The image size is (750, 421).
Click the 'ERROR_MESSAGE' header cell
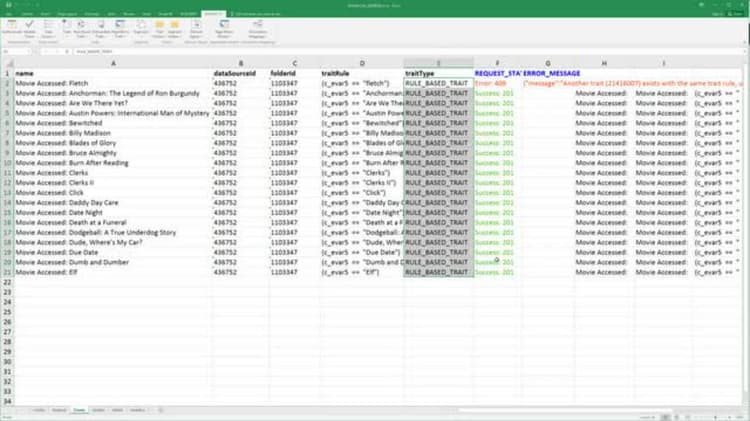click(x=548, y=73)
